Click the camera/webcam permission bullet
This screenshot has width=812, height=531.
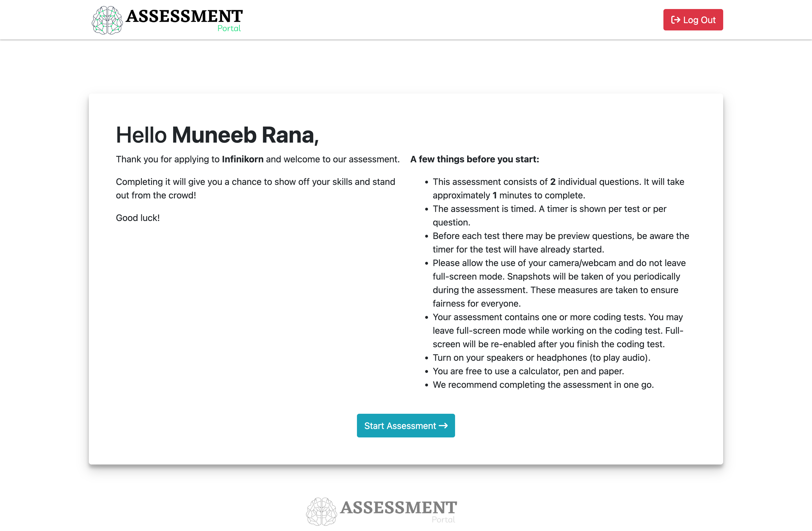tap(559, 283)
